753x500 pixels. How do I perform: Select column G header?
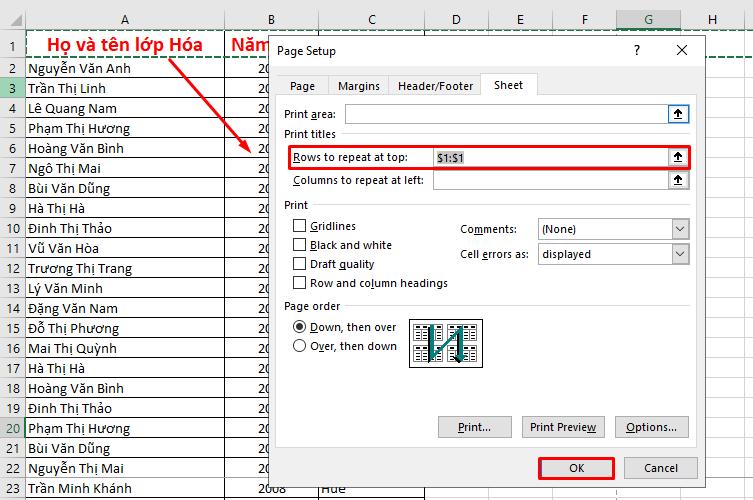pos(648,20)
